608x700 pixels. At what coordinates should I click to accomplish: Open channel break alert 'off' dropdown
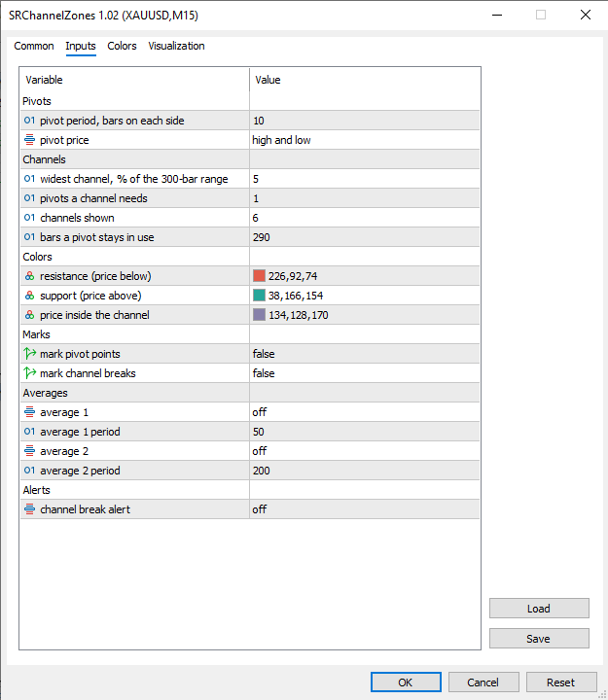click(x=365, y=509)
